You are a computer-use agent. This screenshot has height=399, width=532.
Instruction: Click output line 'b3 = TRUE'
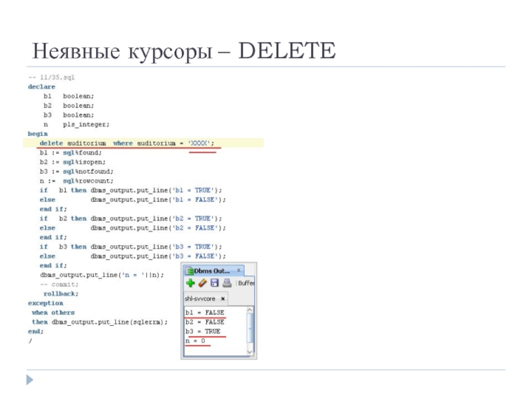point(203,331)
